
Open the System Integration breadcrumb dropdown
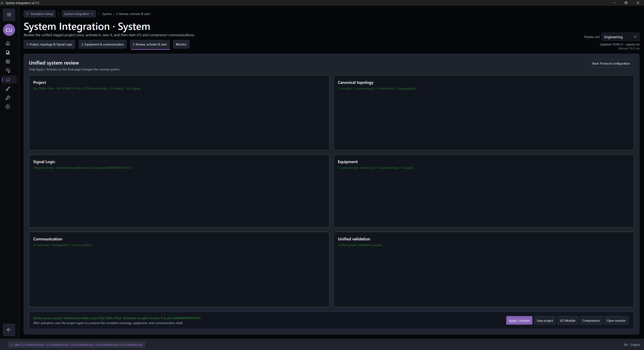[x=78, y=14]
